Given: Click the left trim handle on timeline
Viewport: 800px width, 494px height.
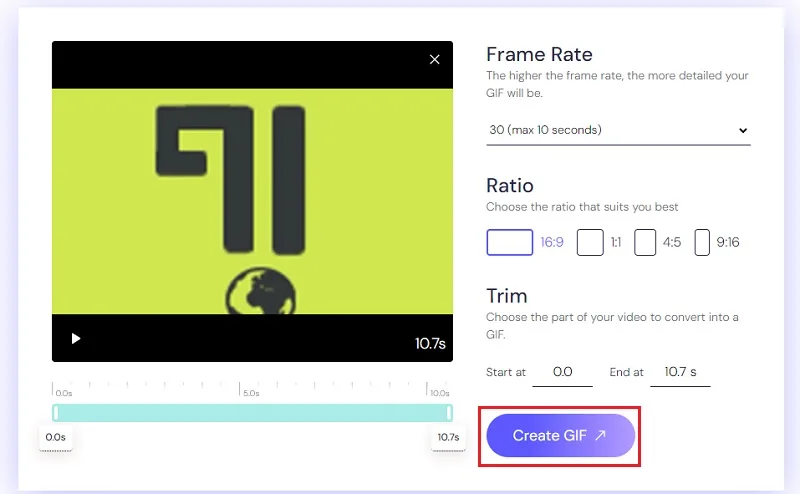Looking at the screenshot, I should coord(56,413).
